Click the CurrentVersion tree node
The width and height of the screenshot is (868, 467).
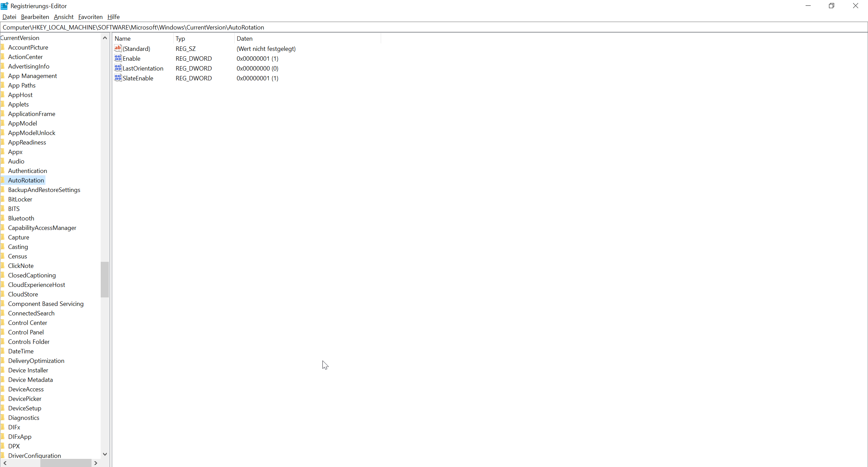[x=20, y=37]
